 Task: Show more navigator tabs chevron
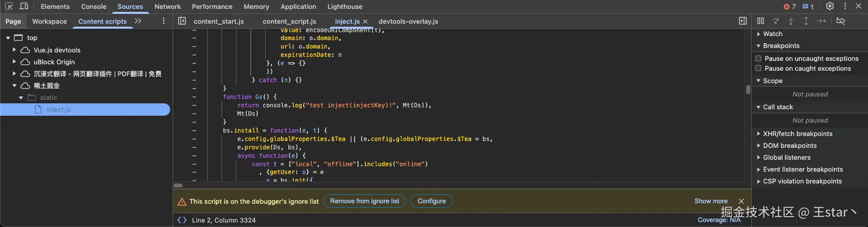tap(138, 21)
